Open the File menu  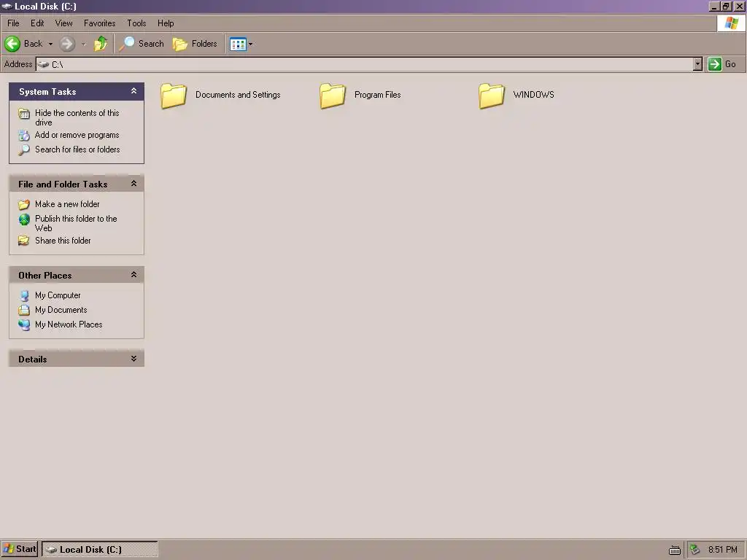[x=13, y=23]
